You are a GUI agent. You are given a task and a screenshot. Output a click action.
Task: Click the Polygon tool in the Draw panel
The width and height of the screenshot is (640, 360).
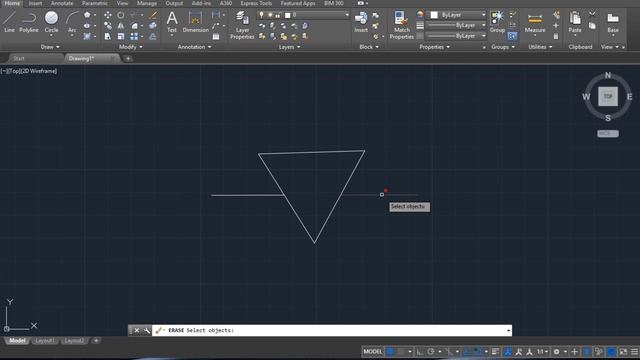pos(87,15)
